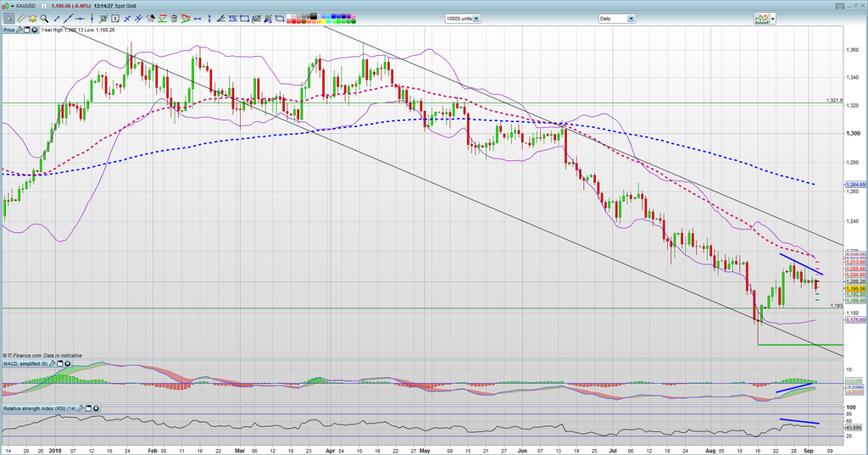
Task: Click the alert bell icon
Action: pyautogui.click(x=32, y=18)
